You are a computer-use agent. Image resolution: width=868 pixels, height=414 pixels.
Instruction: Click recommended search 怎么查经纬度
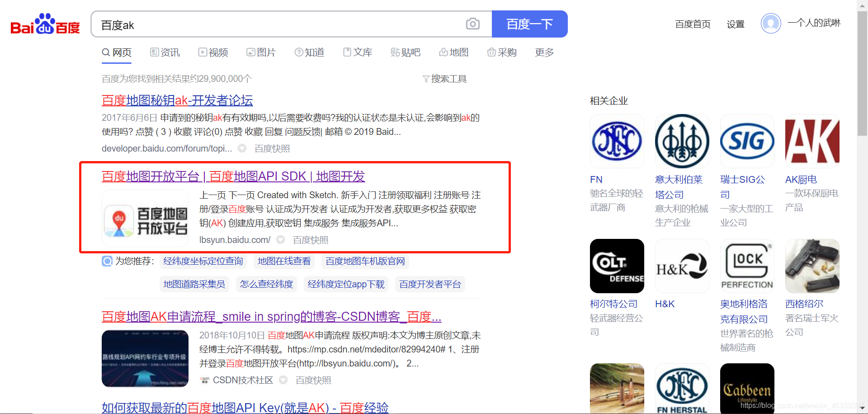[266, 284]
